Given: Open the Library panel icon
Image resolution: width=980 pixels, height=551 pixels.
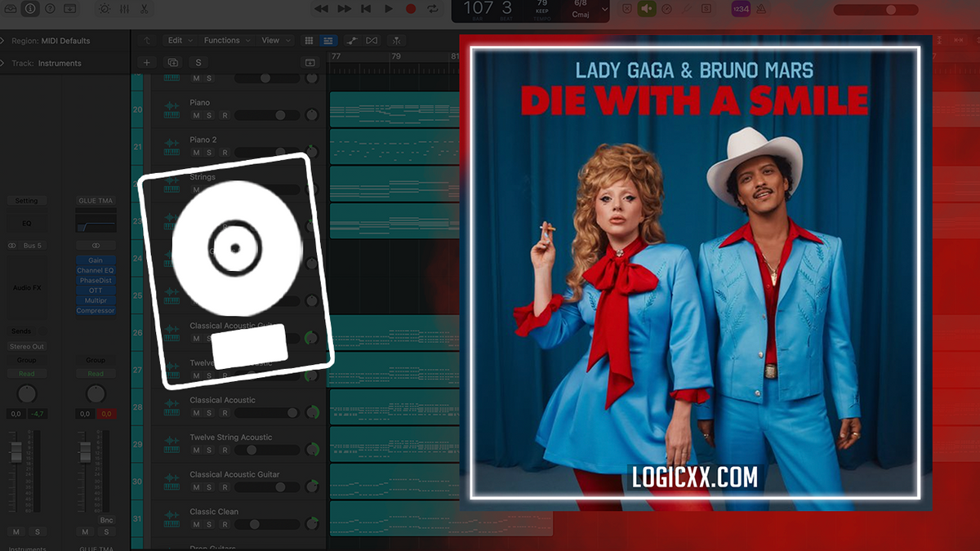Looking at the screenshot, I should tap(10, 9).
